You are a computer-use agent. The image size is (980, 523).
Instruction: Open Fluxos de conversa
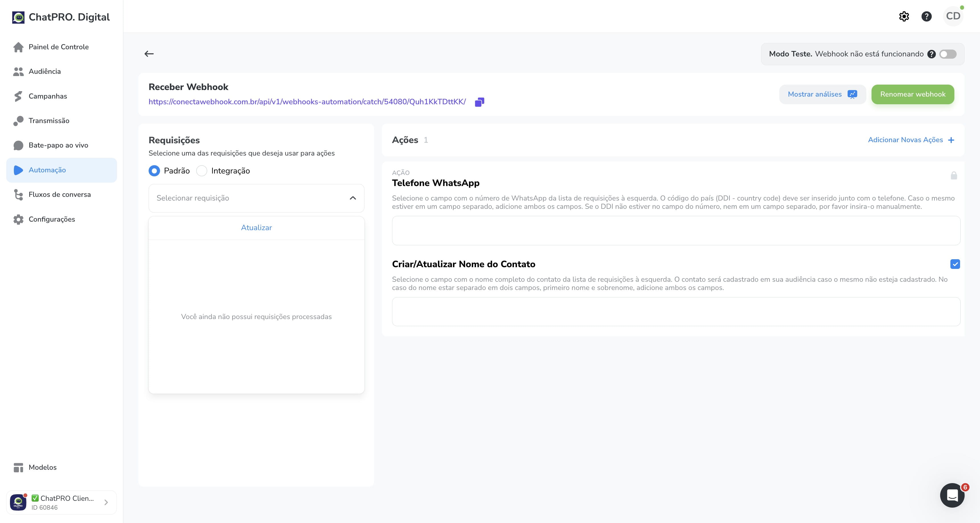tap(61, 195)
